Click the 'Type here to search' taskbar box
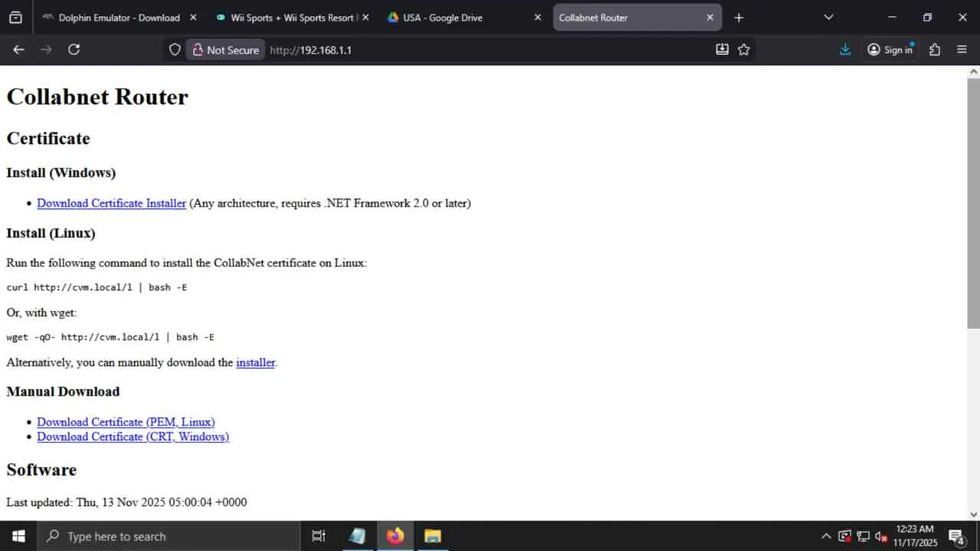The image size is (980, 551). 168,536
